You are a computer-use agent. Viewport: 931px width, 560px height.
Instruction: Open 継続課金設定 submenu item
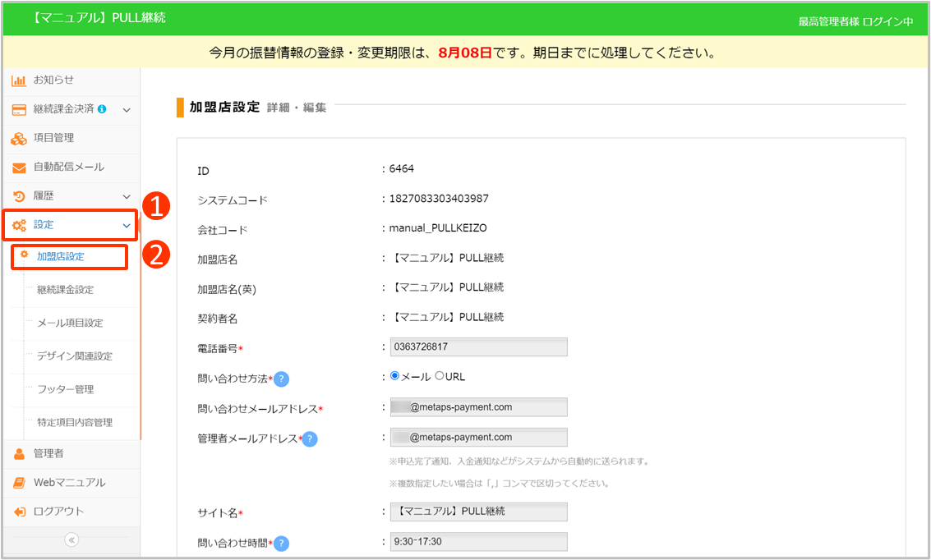65,290
